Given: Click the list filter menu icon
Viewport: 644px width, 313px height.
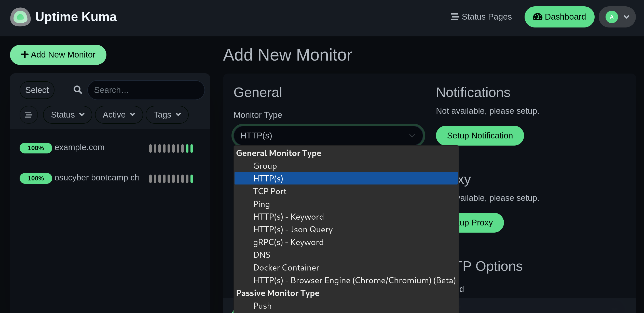Looking at the screenshot, I should click(x=29, y=115).
